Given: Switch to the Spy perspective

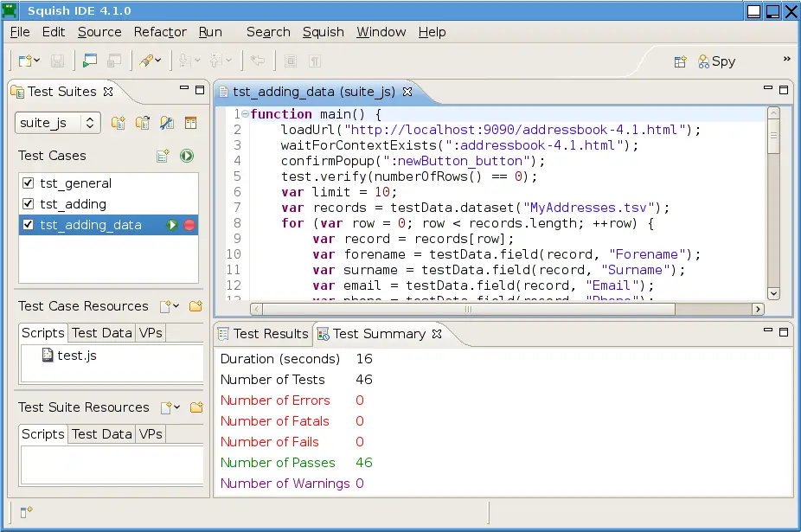Looking at the screenshot, I should click(x=717, y=61).
